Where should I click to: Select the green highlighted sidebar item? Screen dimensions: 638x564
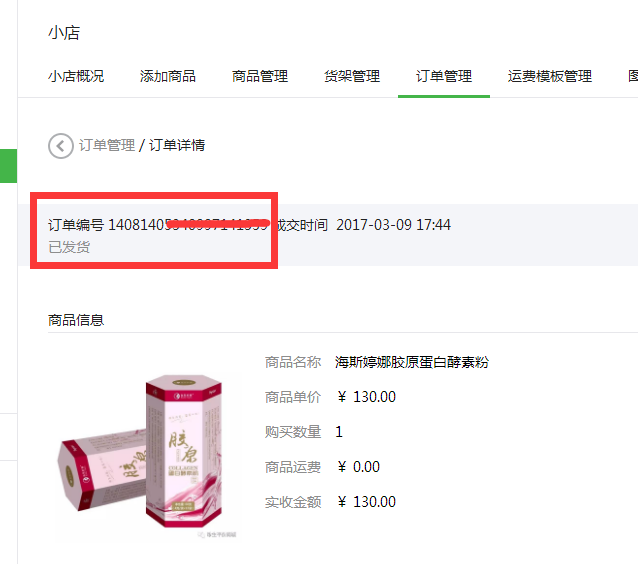tap(8, 166)
